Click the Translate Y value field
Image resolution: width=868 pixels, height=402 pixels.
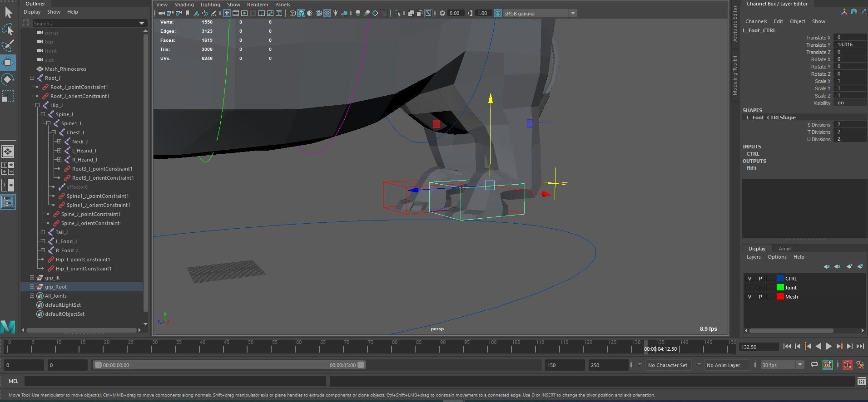(x=850, y=45)
